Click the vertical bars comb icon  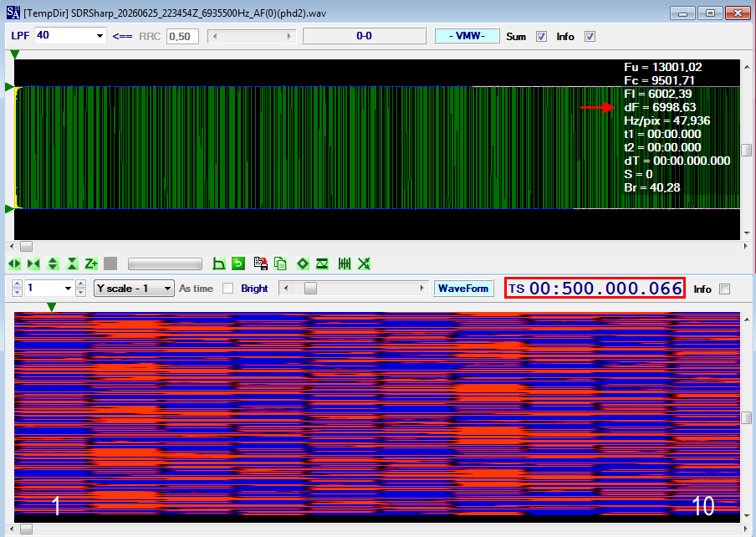pyautogui.click(x=345, y=263)
